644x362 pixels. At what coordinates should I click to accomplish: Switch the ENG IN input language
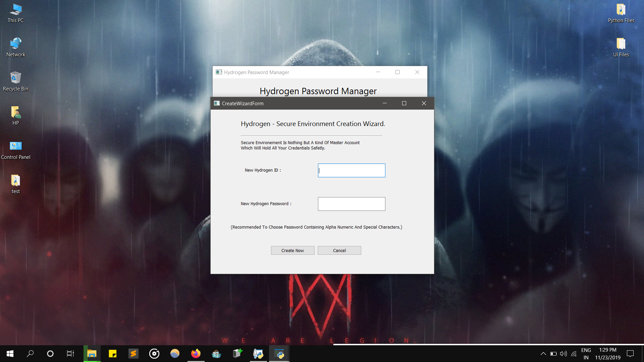[586, 354]
